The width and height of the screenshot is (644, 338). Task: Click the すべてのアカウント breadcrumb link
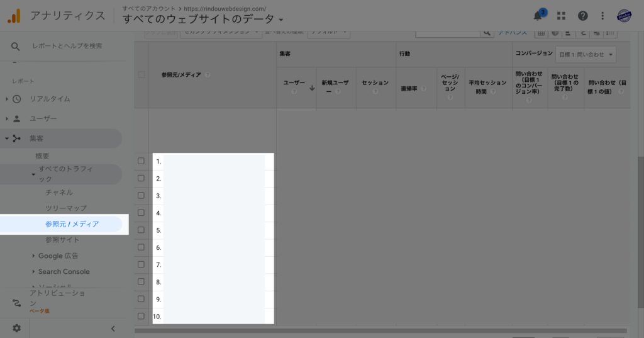148,9
